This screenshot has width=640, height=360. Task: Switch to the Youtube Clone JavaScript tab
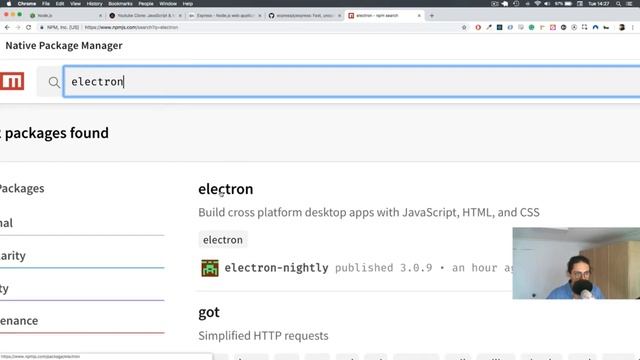[145, 16]
